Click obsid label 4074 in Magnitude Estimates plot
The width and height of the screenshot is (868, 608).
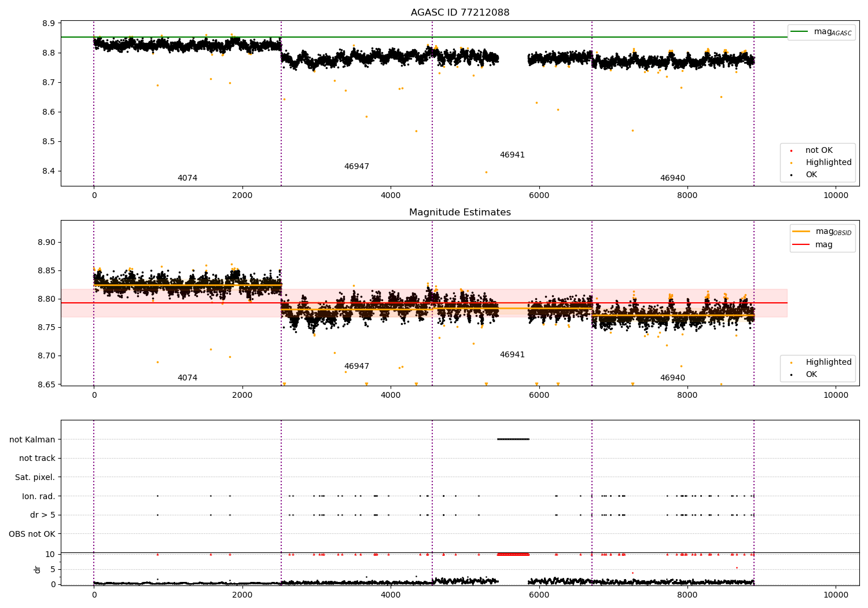click(x=187, y=378)
